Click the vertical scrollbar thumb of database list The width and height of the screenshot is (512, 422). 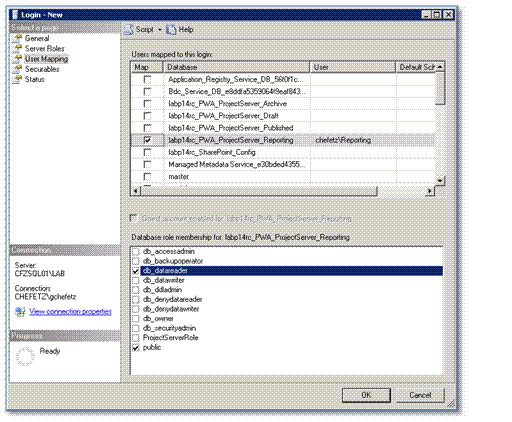point(440,88)
